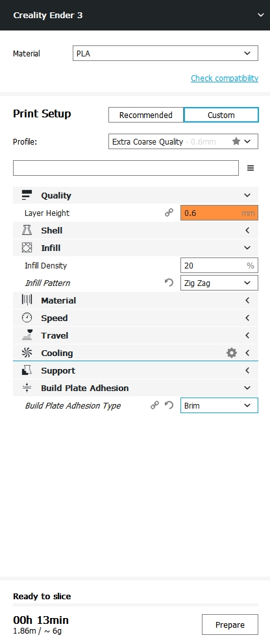Collapse the Quality settings category
This screenshot has height=644, width=270.
click(x=136, y=195)
